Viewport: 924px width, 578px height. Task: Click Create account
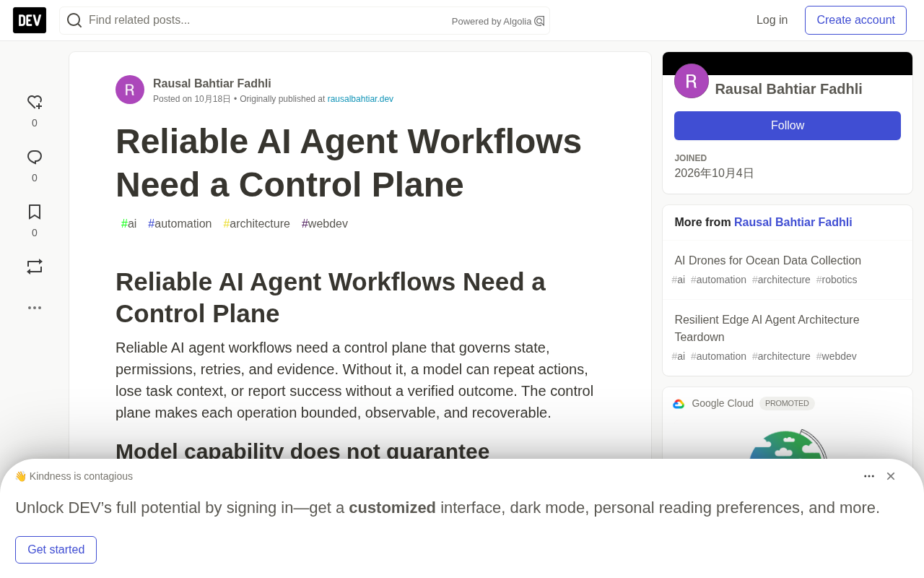pos(856,20)
